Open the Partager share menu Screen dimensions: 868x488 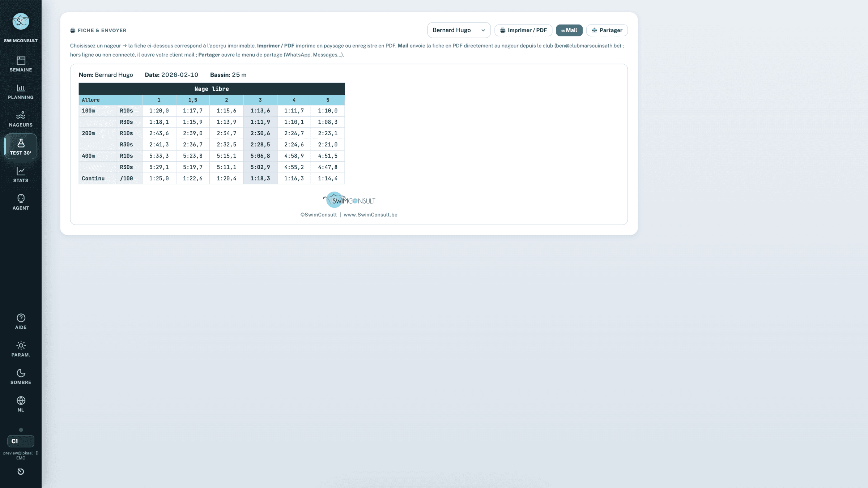click(607, 30)
